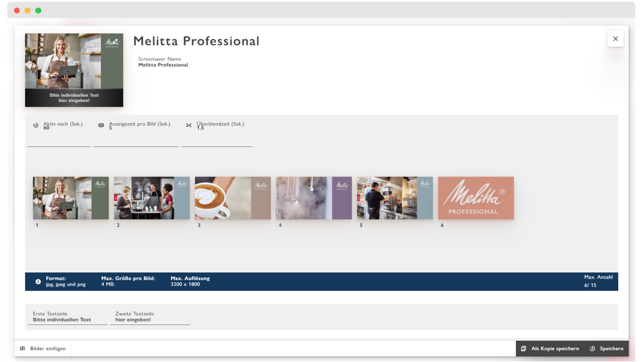Image resolution: width=644 pixels, height=362 pixels.
Task: Click the clock icon beside Aktiv nach
Action: click(x=36, y=125)
